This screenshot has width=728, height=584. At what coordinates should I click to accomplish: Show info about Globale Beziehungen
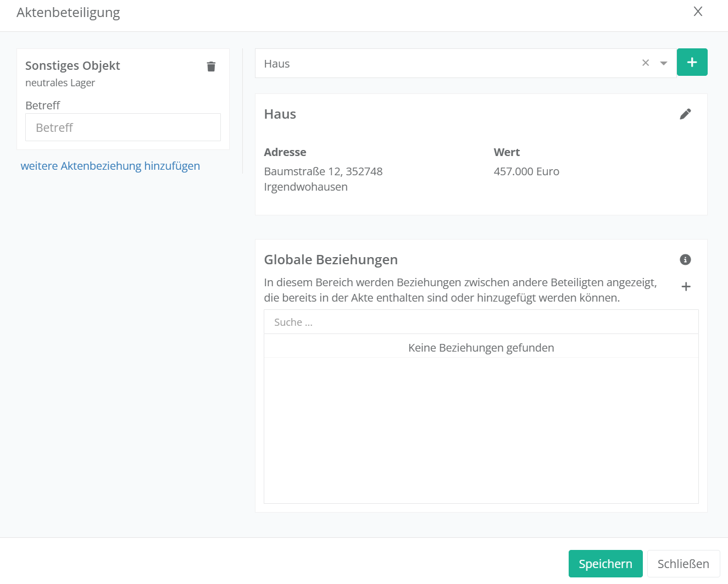(x=685, y=260)
